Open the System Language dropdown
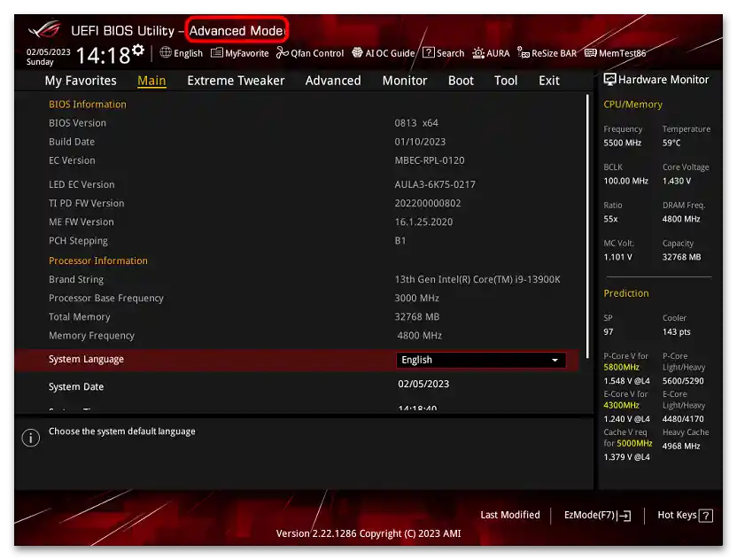This screenshot has width=737, height=560. click(481, 360)
